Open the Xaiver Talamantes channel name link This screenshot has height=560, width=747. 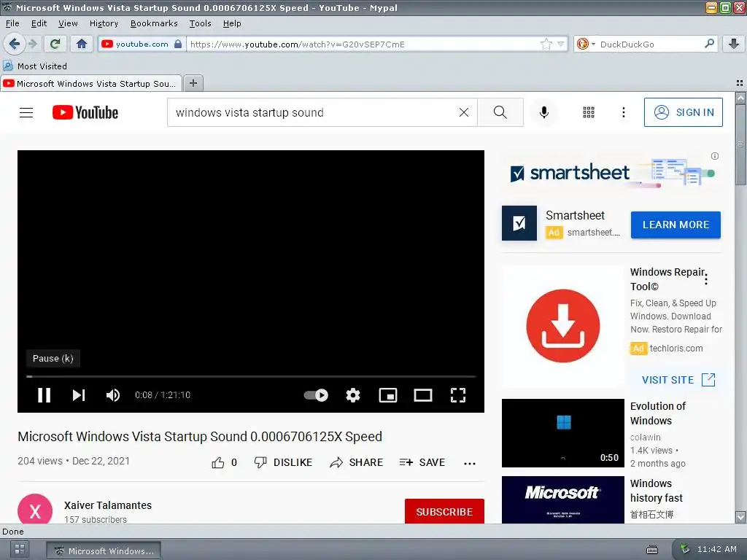tap(108, 505)
